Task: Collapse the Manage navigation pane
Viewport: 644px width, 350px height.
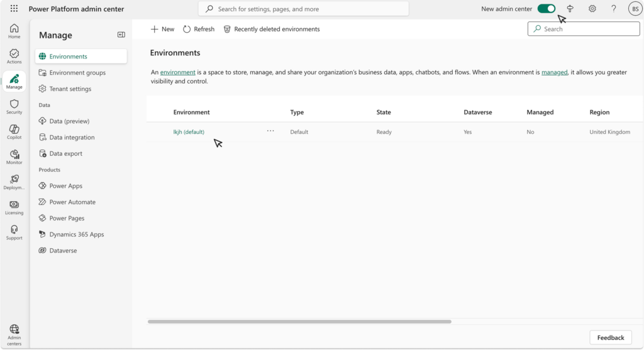Action: [x=121, y=35]
